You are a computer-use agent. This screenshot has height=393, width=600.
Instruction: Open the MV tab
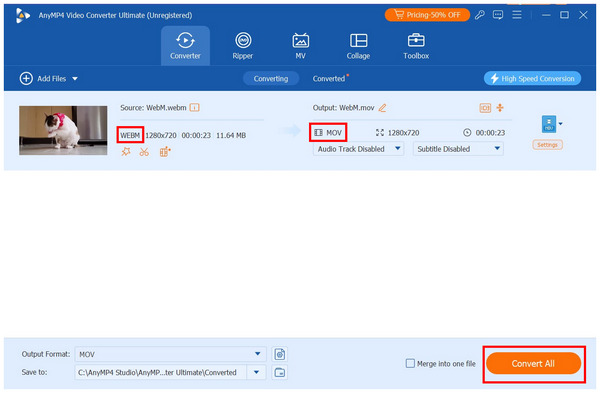pos(300,46)
